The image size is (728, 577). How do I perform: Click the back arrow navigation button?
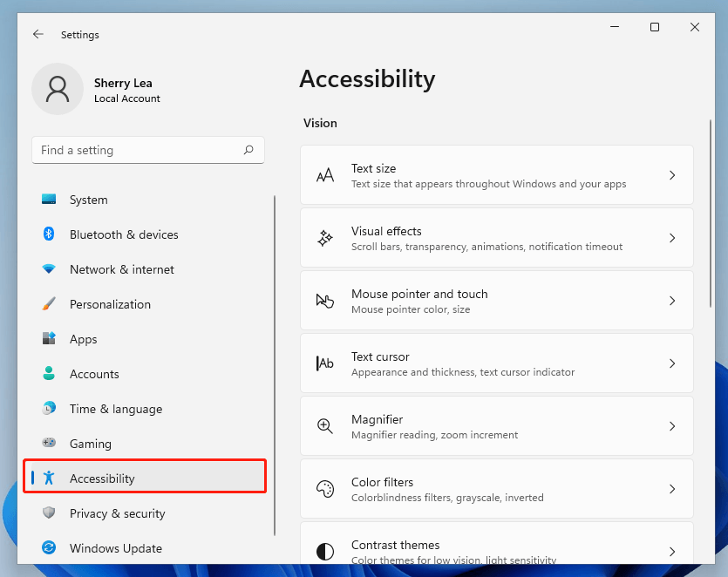pyautogui.click(x=37, y=34)
